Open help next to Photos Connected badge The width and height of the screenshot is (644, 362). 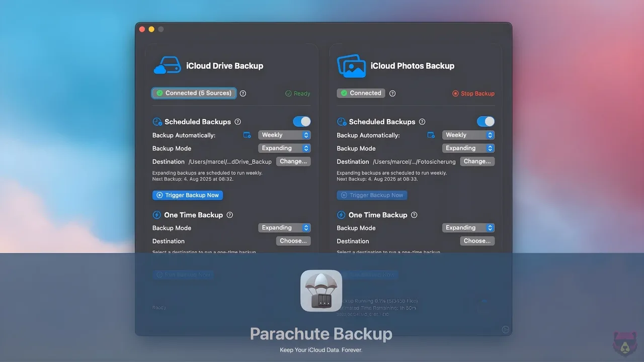point(392,93)
